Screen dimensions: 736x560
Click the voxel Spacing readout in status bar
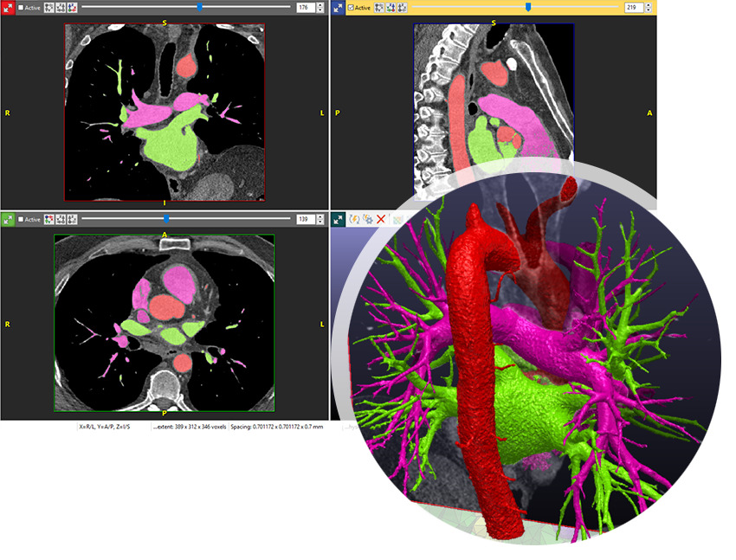(x=276, y=427)
